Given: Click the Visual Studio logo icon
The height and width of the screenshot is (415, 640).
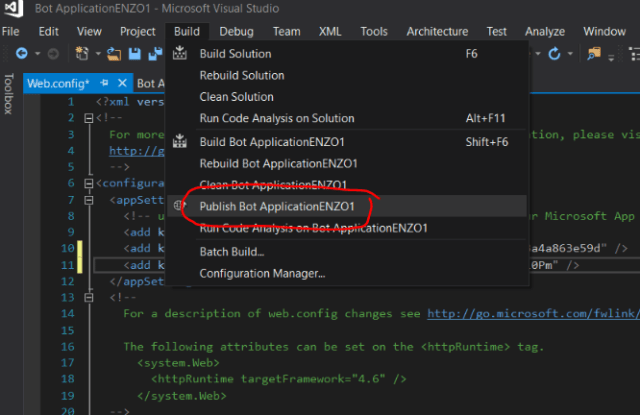Looking at the screenshot, I should [13, 8].
